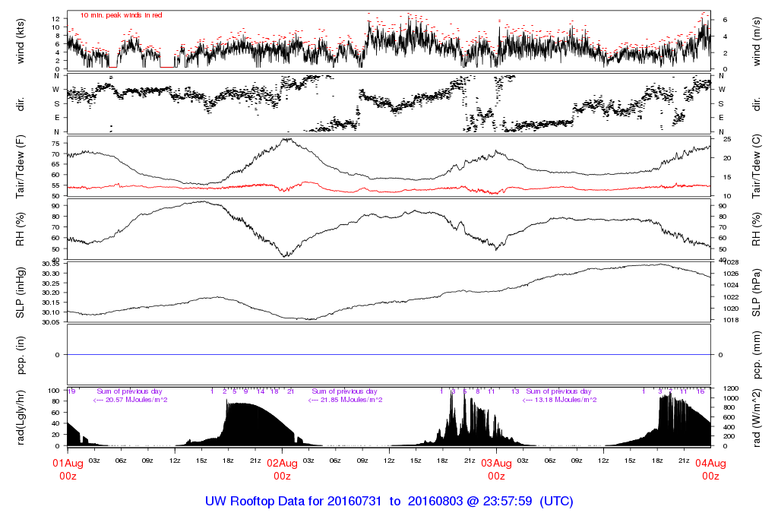Screen dimensions: 778x532
Task: Select the 'Tair/Tdew (F)' axis label
Action: 21,166
